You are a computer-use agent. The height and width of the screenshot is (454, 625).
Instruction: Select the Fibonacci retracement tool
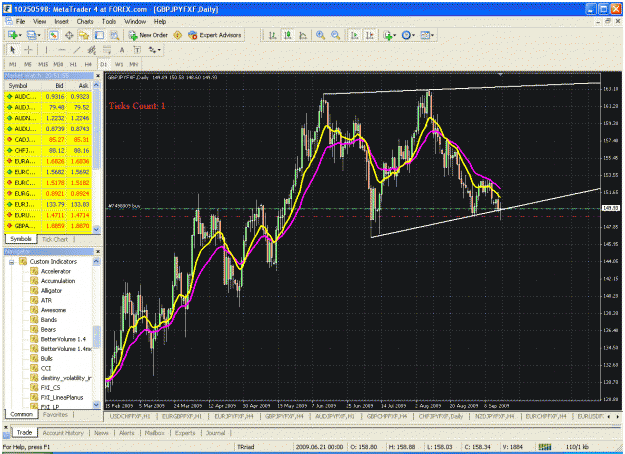pyautogui.click(x=107, y=50)
